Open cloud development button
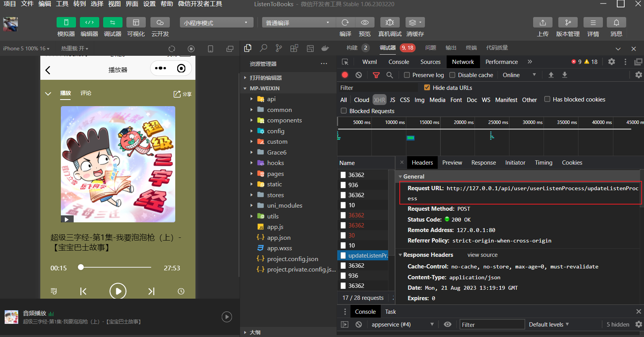Viewport: 644px width, 337px height. (x=160, y=22)
